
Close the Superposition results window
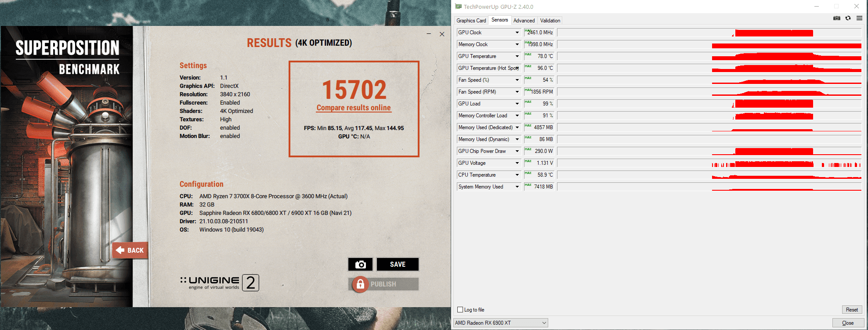coord(442,34)
